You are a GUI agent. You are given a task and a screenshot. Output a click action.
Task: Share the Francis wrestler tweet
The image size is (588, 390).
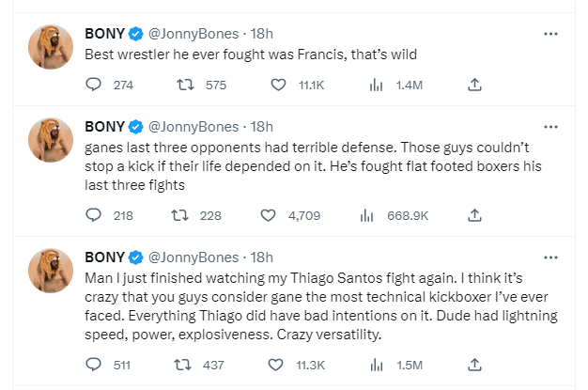coord(475,85)
